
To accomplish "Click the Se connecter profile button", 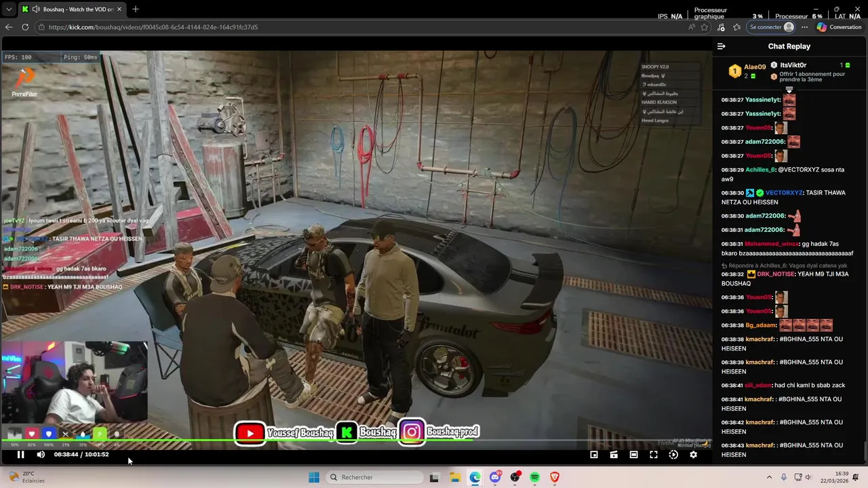I will click(x=771, y=27).
